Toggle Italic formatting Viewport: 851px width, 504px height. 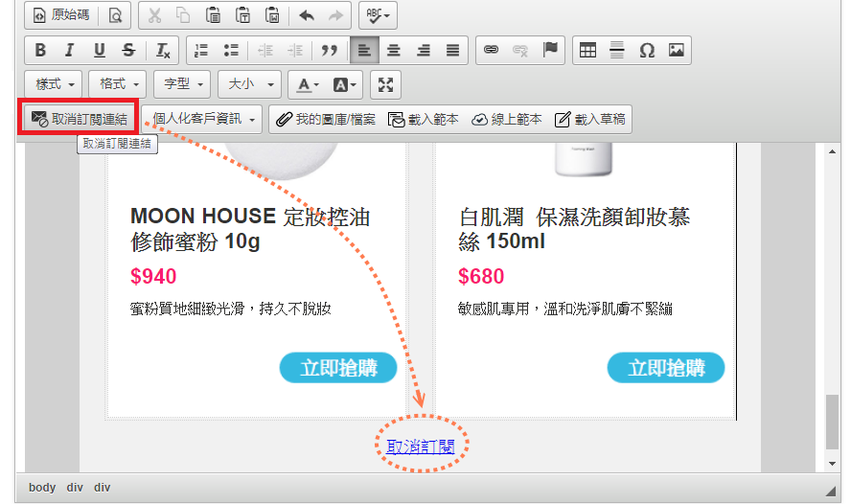click(x=69, y=51)
